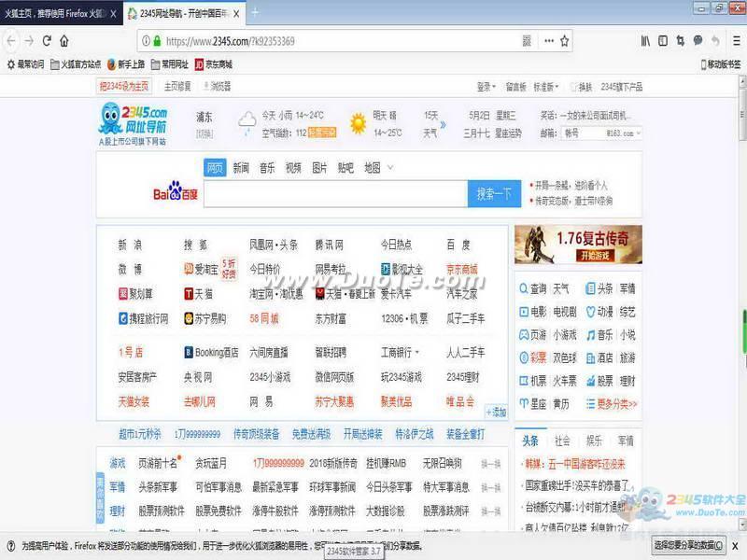Expand the 工商银行 dropdown arrow
Viewport: 747px width, 560px height.
pyautogui.click(x=417, y=353)
